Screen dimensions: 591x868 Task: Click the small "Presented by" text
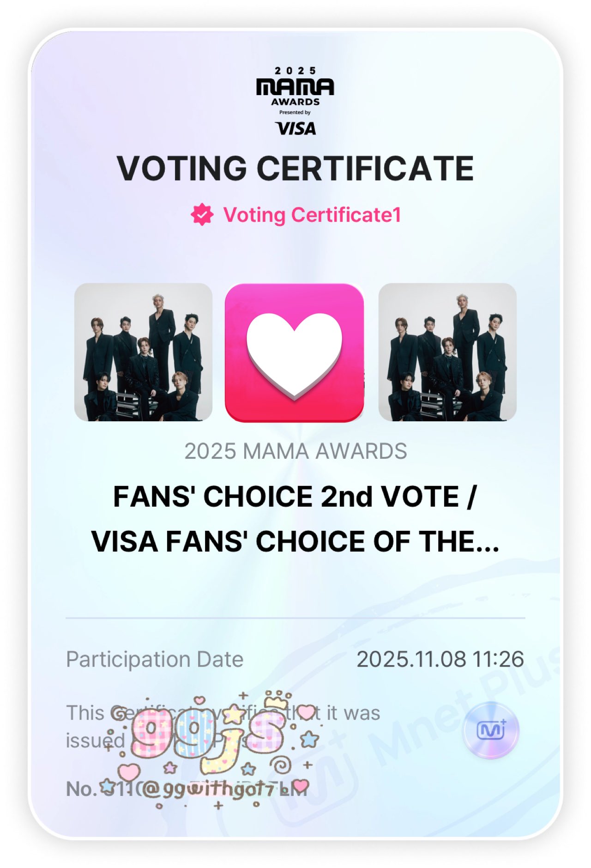[x=295, y=112]
